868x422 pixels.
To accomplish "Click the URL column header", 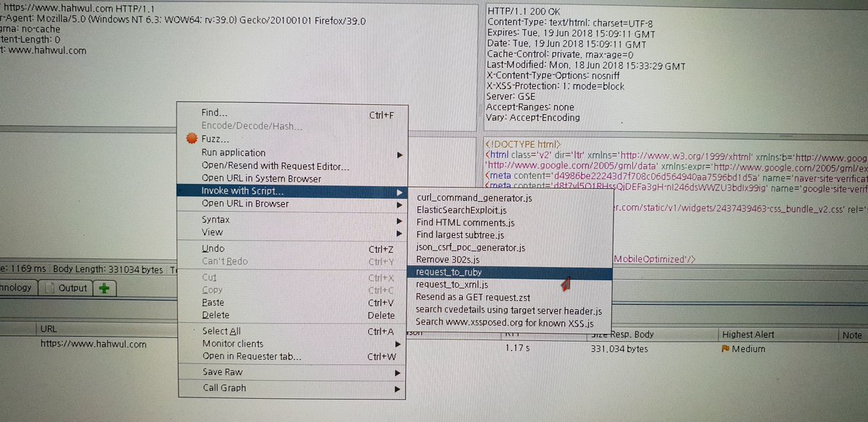I will click(x=48, y=329).
